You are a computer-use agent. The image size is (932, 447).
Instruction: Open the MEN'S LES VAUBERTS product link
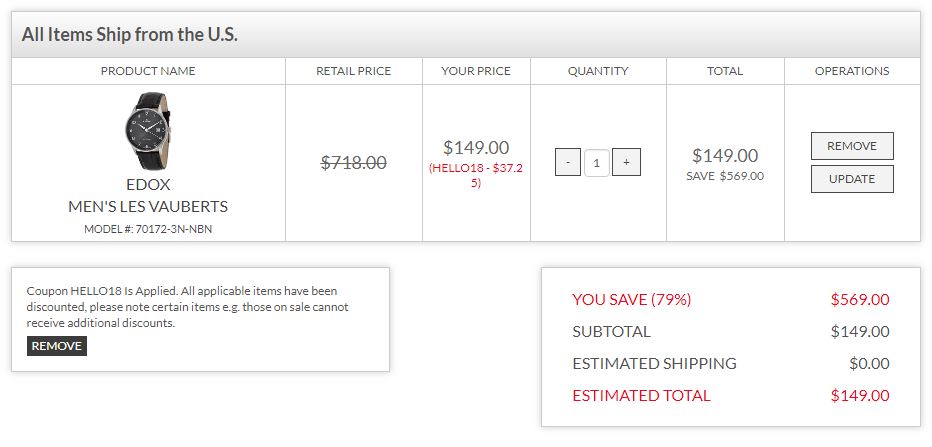point(148,207)
